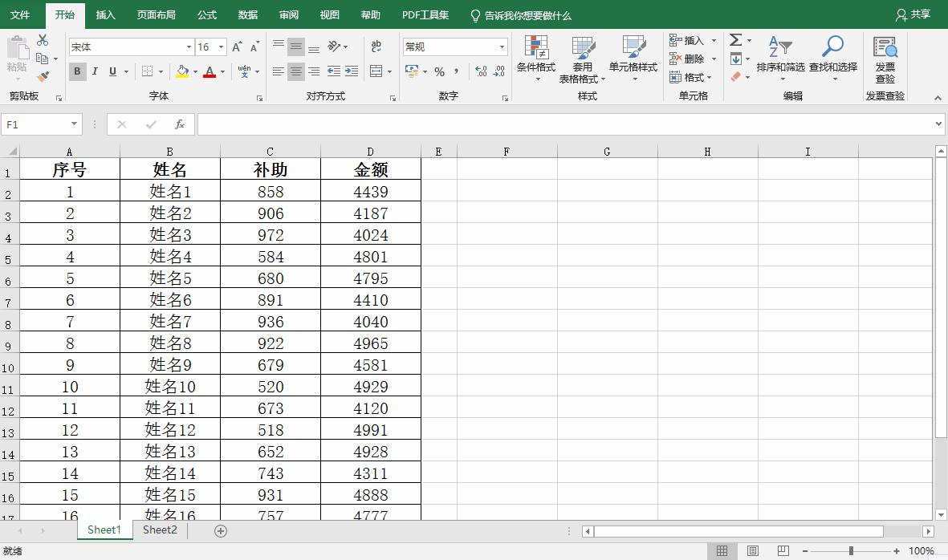
Task: Switch to the 插入 ribbon tab
Action: (x=107, y=14)
